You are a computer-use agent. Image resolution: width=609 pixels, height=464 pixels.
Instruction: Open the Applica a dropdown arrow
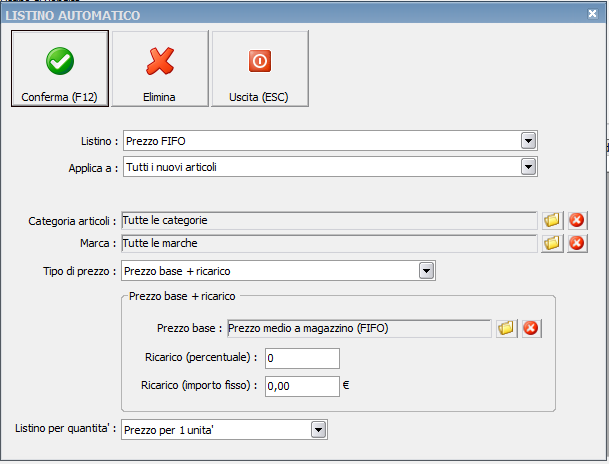coord(528,167)
